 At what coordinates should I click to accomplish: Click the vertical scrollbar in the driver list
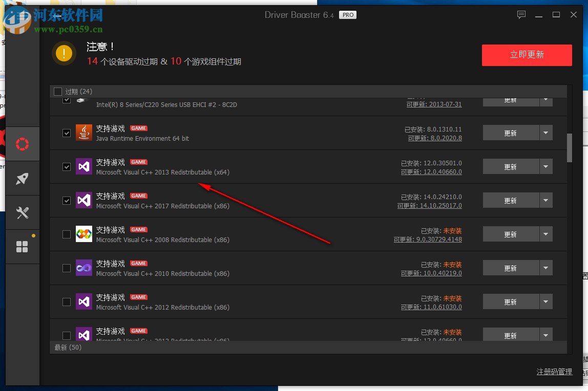click(x=569, y=148)
